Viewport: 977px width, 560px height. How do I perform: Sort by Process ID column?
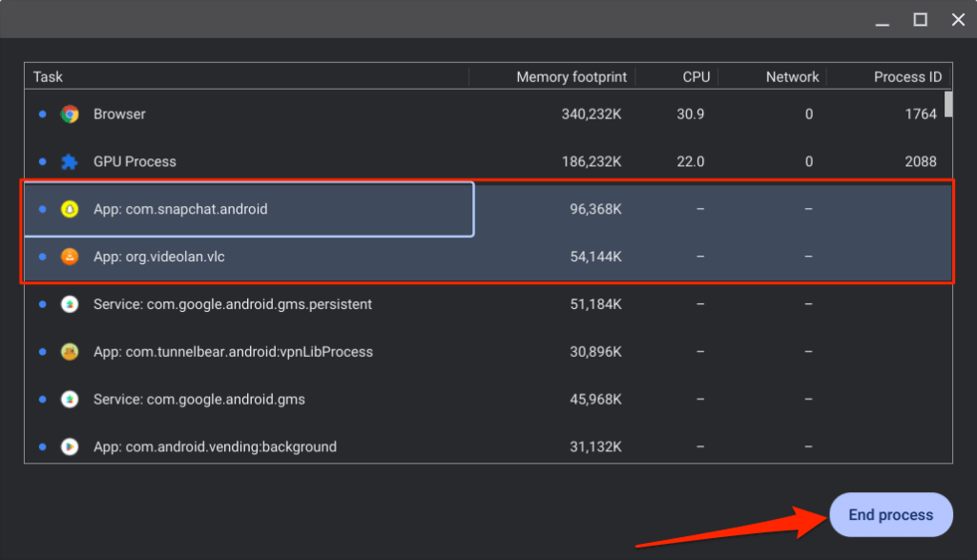(x=907, y=77)
